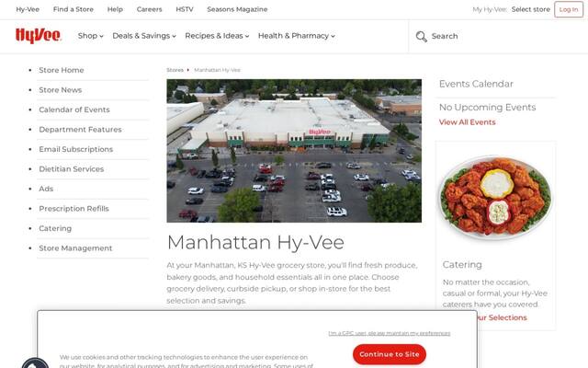Open the Recipes & Ideas dropdown
This screenshot has width=588, height=368.
[217, 36]
